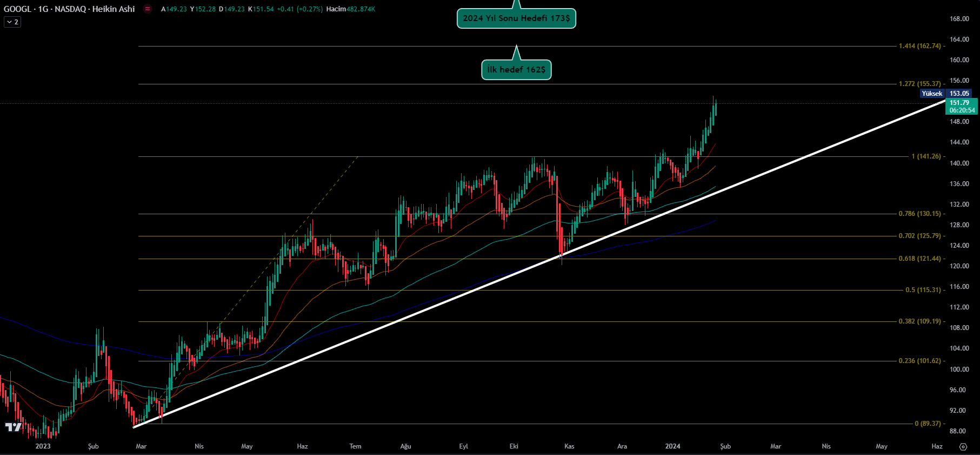Select the 'İlk hedef 162$' callout
Screen dimensions: 980x455
[516, 70]
